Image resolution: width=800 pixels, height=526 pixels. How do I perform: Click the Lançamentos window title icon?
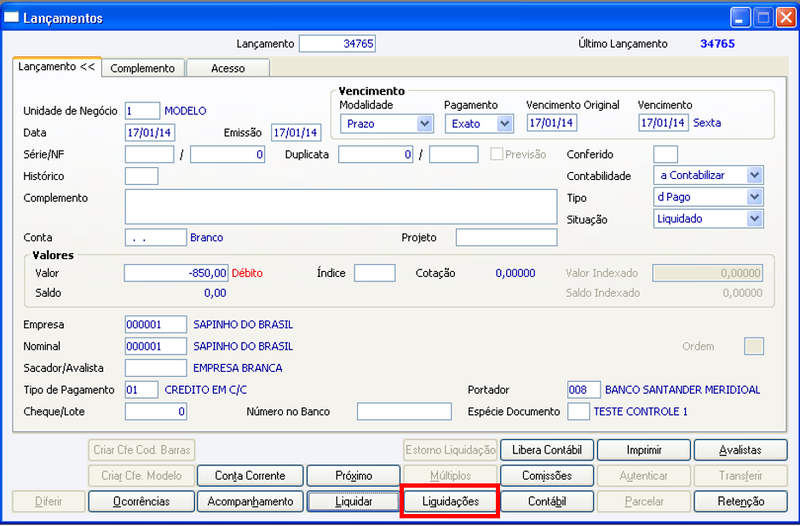click(11, 17)
